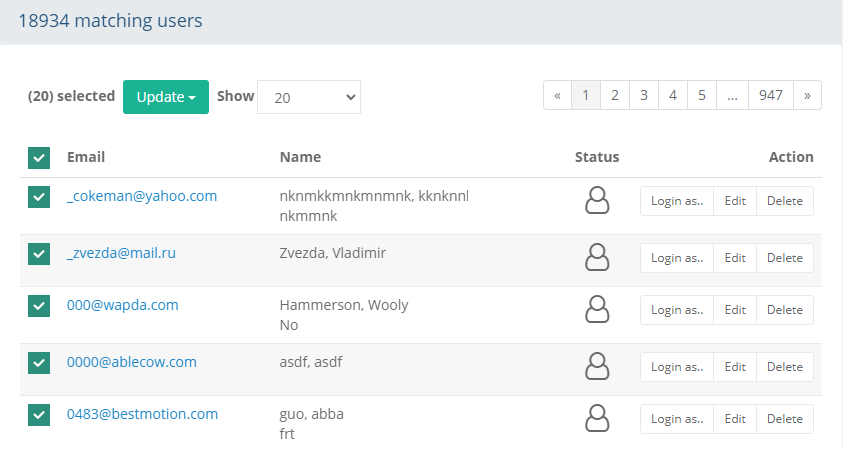843x449 pixels.
Task: Deselect the 000@wapda.com user checkbox
Action: point(39,307)
